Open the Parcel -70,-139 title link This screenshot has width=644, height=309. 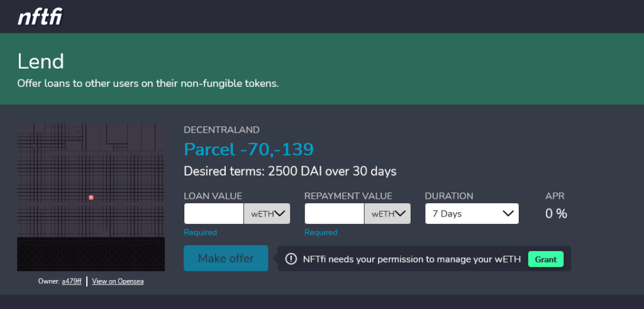click(249, 149)
